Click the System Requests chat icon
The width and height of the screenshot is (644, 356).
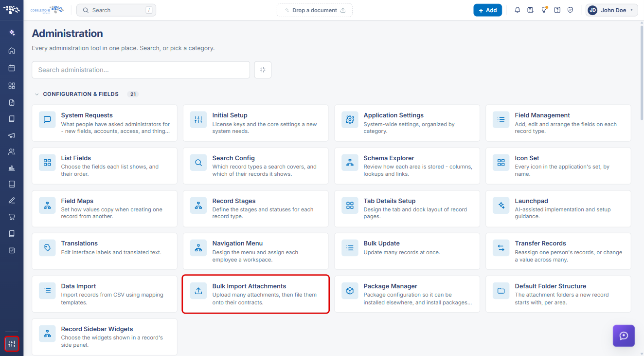47,120
